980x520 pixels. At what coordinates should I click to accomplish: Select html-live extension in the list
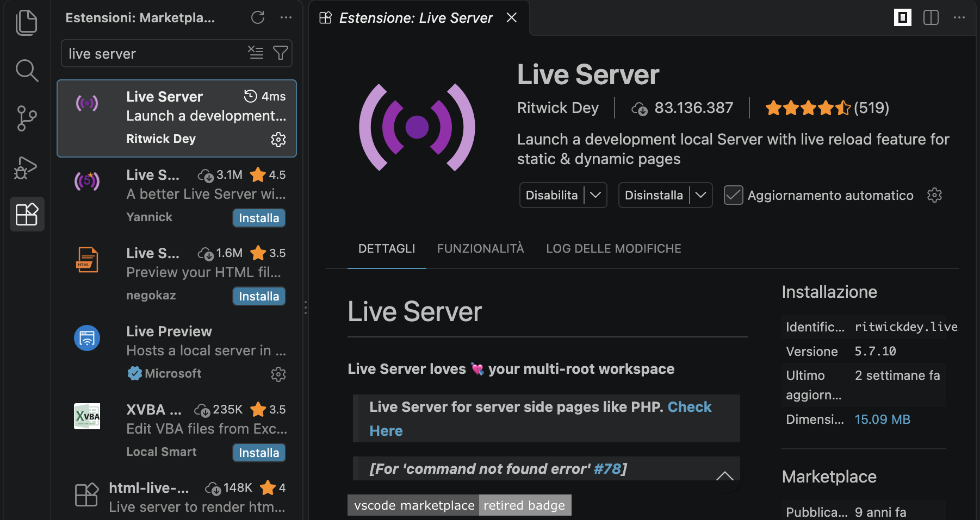177,496
